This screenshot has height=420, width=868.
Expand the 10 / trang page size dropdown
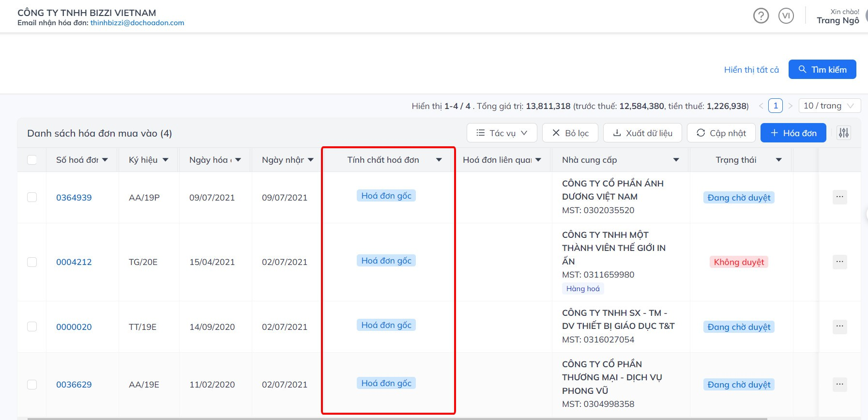tap(829, 106)
